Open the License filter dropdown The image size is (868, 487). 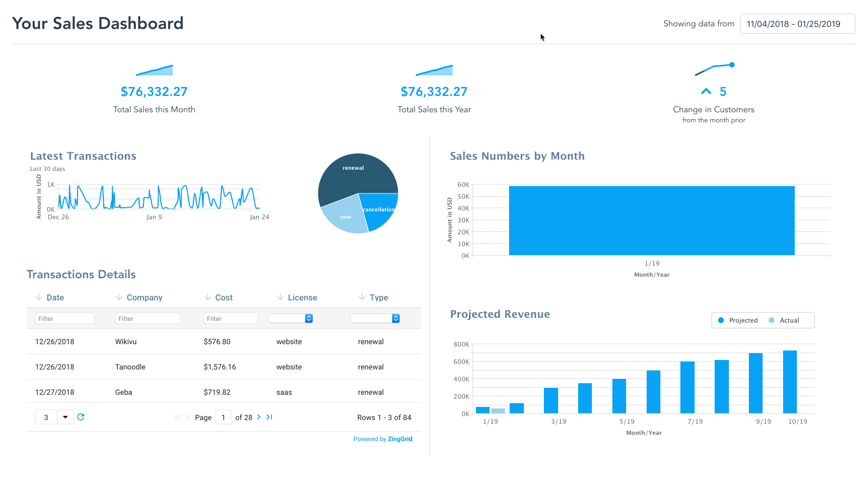(291, 318)
